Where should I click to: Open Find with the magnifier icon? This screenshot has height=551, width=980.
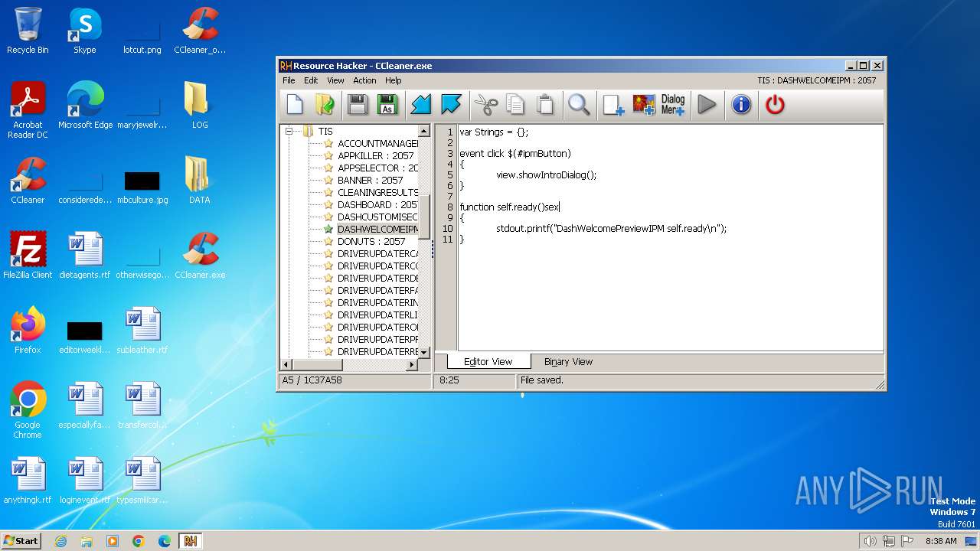tap(579, 105)
